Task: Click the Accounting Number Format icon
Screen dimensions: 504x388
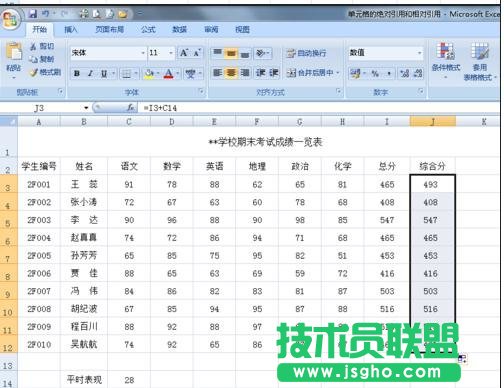Action: (x=355, y=73)
